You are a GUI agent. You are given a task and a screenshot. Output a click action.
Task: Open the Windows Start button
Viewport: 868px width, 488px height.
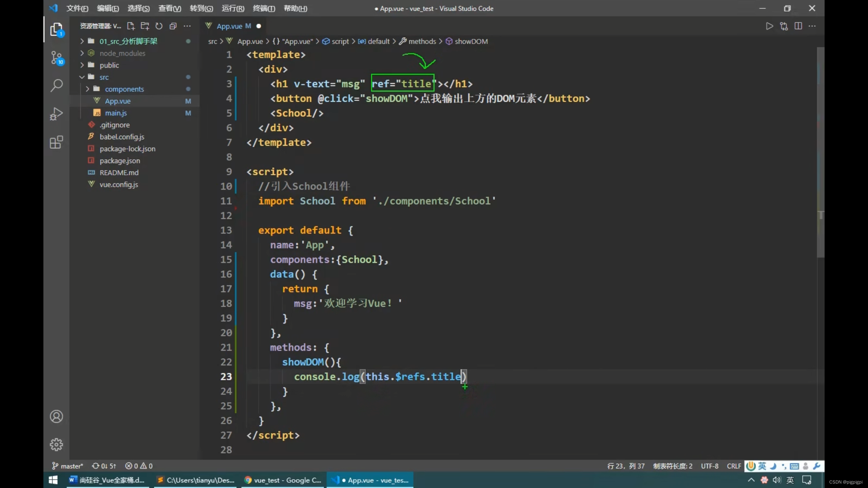click(53, 480)
